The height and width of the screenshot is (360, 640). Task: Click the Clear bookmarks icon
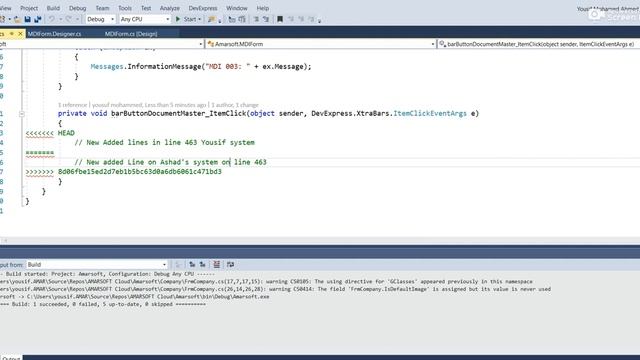[x=311, y=19]
